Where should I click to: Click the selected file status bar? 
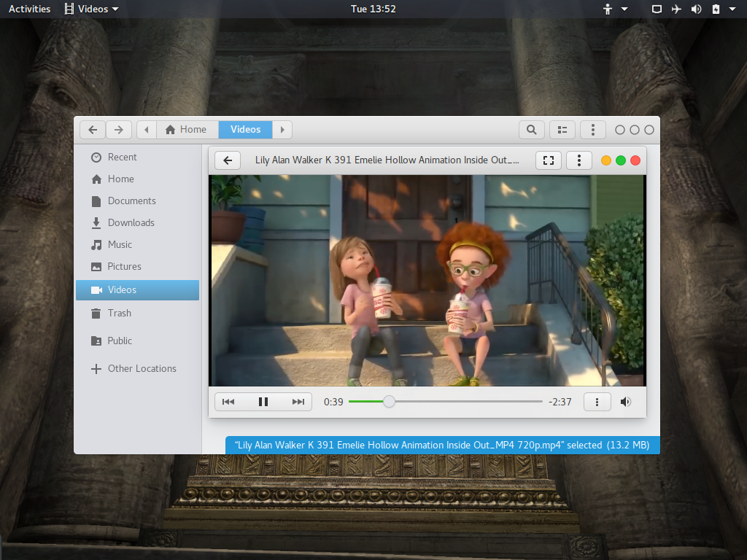[443, 446]
